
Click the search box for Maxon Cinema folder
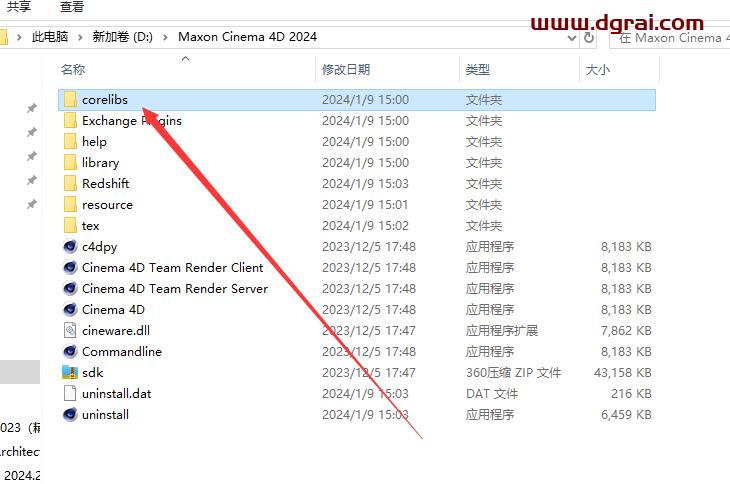[670, 38]
